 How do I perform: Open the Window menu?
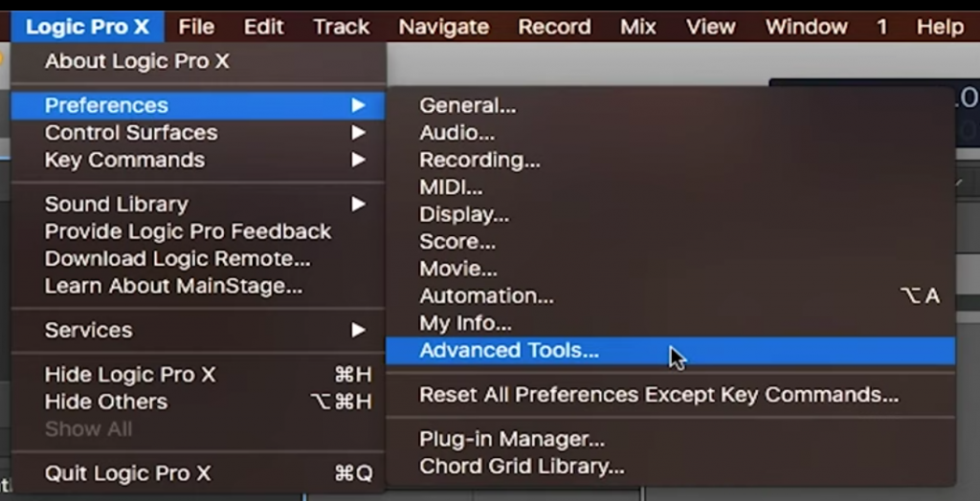[x=806, y=27]
